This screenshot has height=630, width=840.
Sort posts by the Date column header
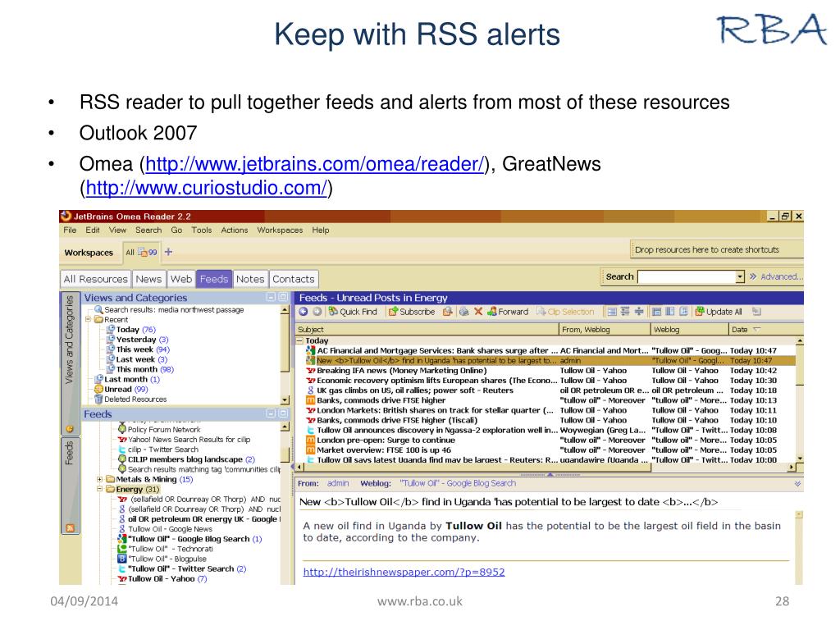click(x=765, y=330)
